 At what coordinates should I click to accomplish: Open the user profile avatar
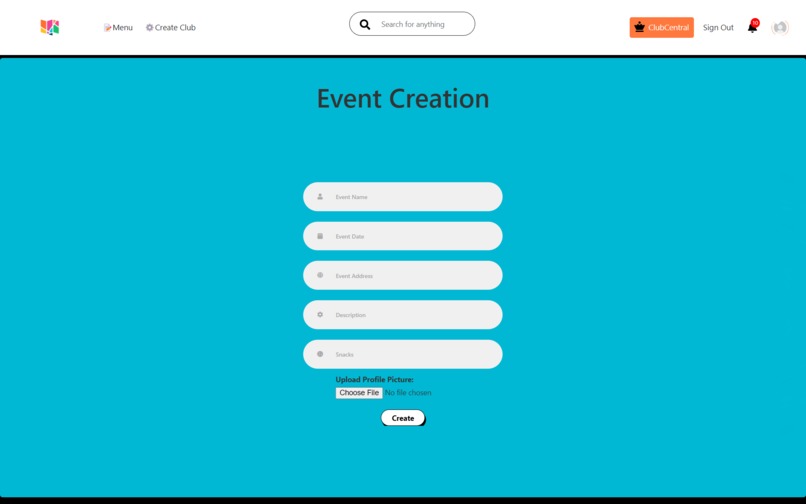coord(780,28)
